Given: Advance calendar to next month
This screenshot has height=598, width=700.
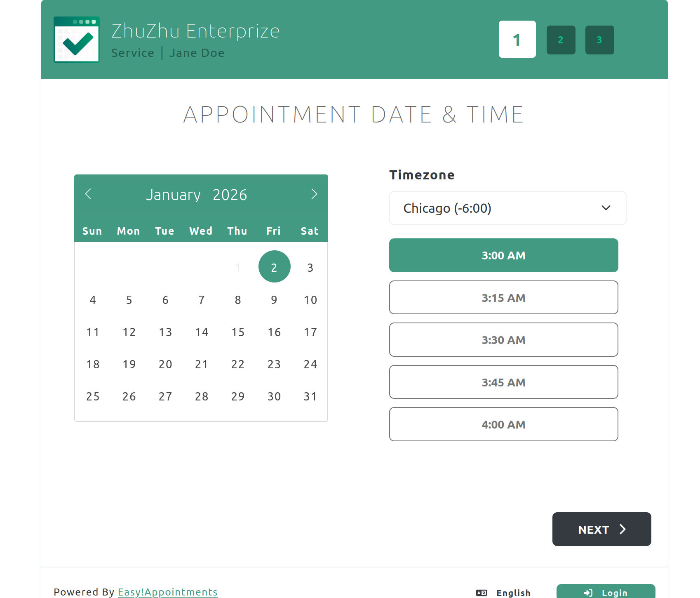Looking at the screenshot, I should click(314, 194).
